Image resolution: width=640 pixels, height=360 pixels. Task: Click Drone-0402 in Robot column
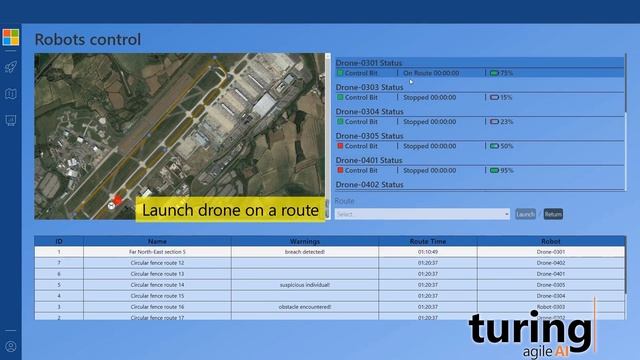point(551,263)
